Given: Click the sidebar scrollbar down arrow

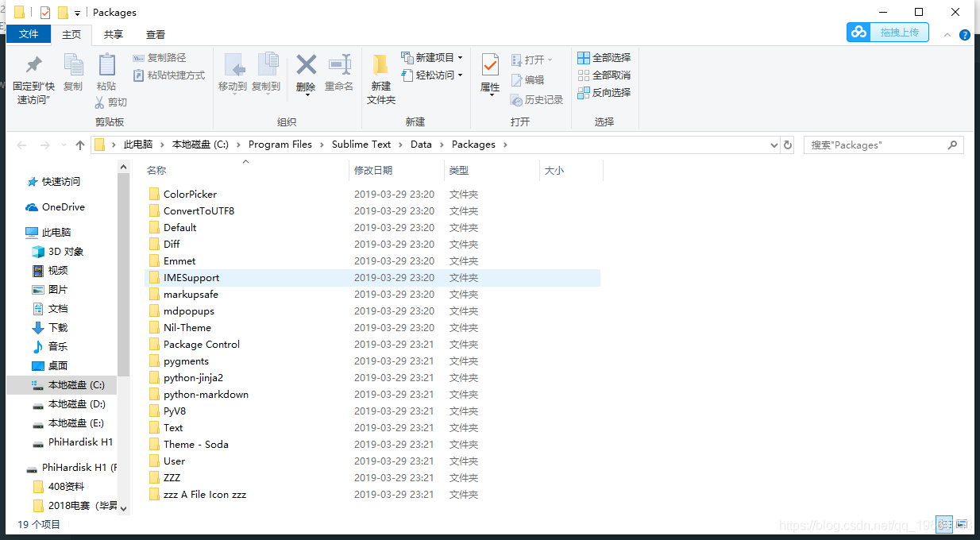Looking at the screenshot, I should pyautogui.click(x=123, y=508).
